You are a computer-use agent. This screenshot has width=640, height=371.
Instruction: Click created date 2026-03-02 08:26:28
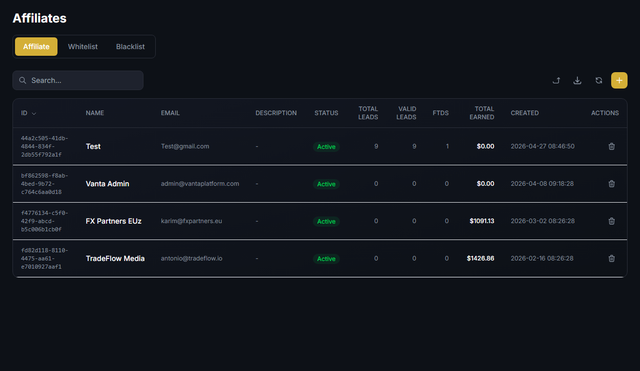(542, 221)
